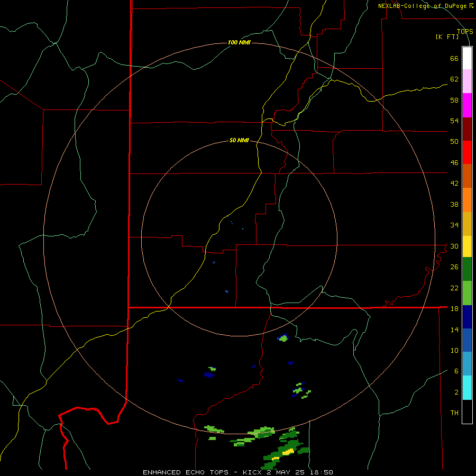Click the orange 42 K FT legend swatch
This screenshot has height=476, width=476.
[x=467, y=200]
